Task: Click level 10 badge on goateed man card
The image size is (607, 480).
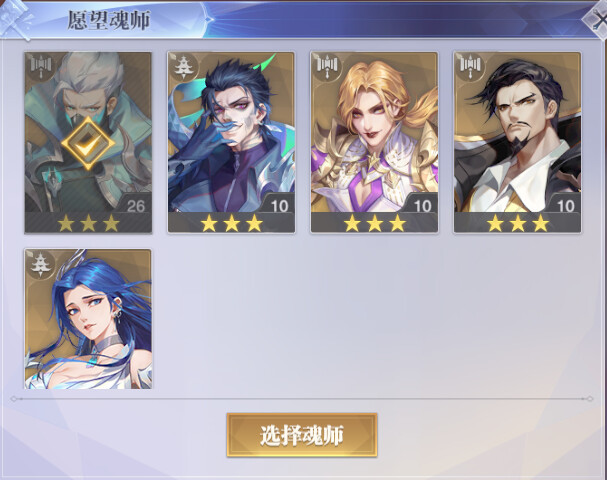Action: pos(566,206)
